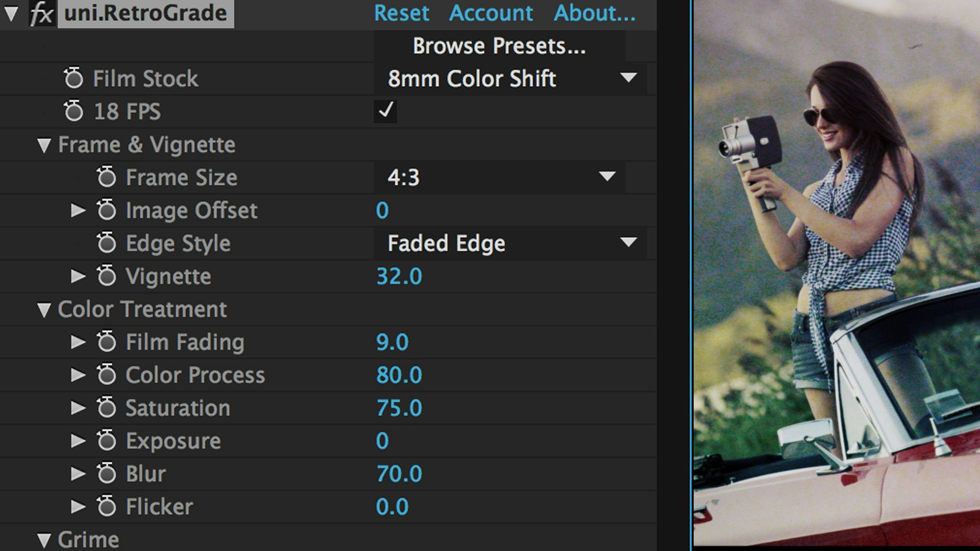Viewport: 980px width, 551px height.
Task: Uncheck the 18 FPS checkbox
Action: point(385,111)
